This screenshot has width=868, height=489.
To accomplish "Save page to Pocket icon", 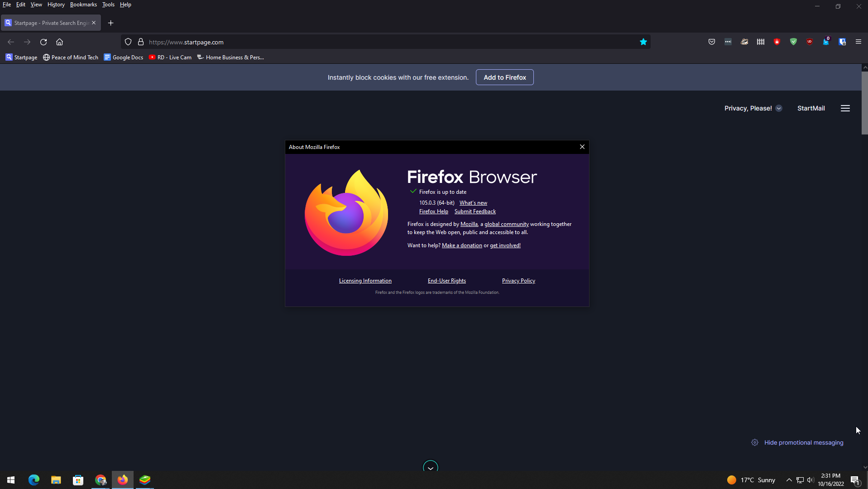I will tap(712, 42).
